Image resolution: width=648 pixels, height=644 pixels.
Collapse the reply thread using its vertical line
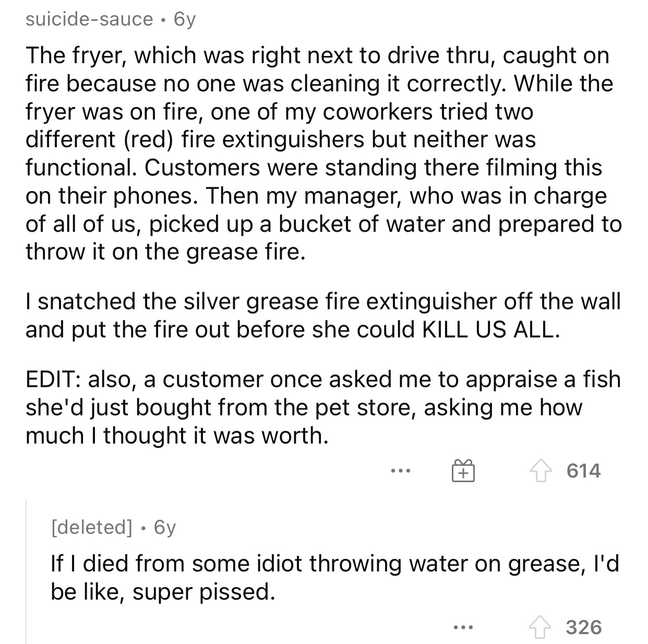26,571
